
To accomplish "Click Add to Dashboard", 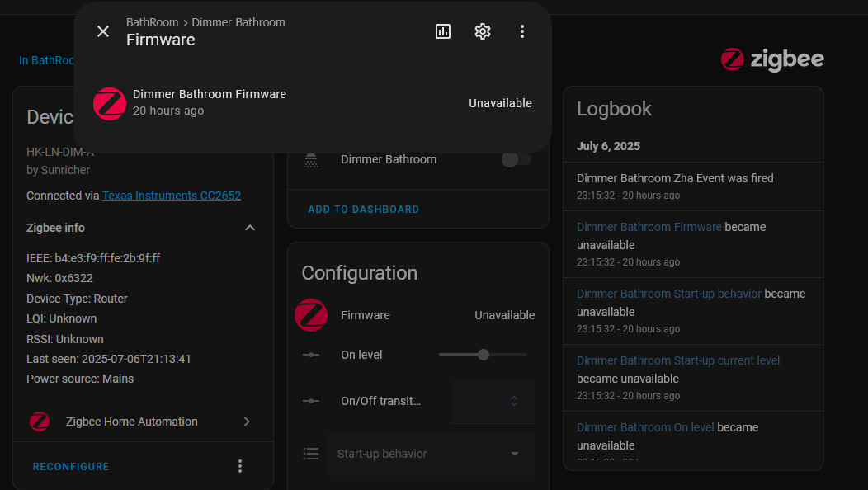I will [x=363, y=210].
